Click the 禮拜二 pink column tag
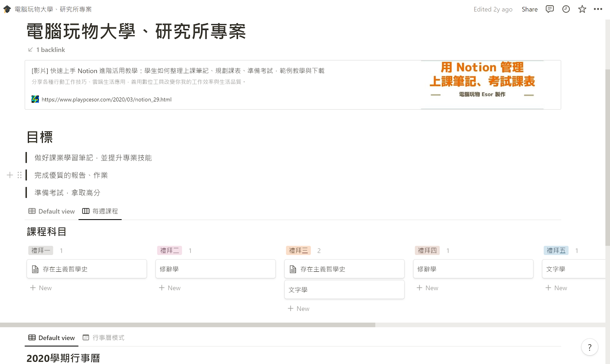This screenshot has height=364, width=610. point(169,250)
